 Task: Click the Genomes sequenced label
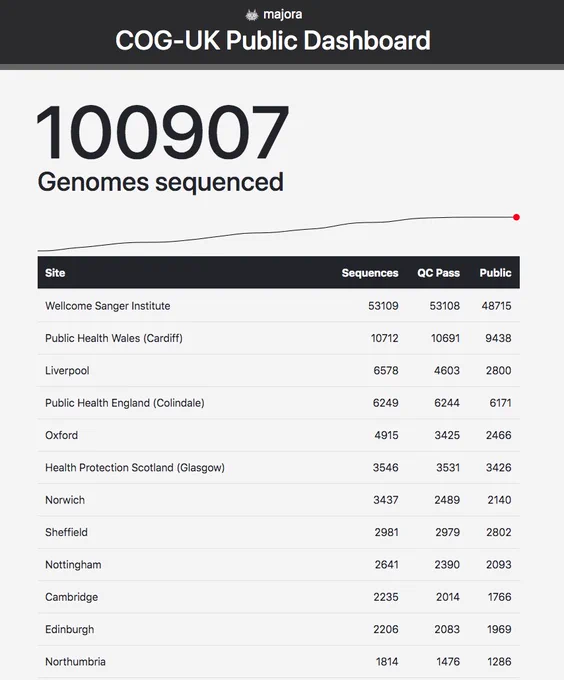click(160, 182)
